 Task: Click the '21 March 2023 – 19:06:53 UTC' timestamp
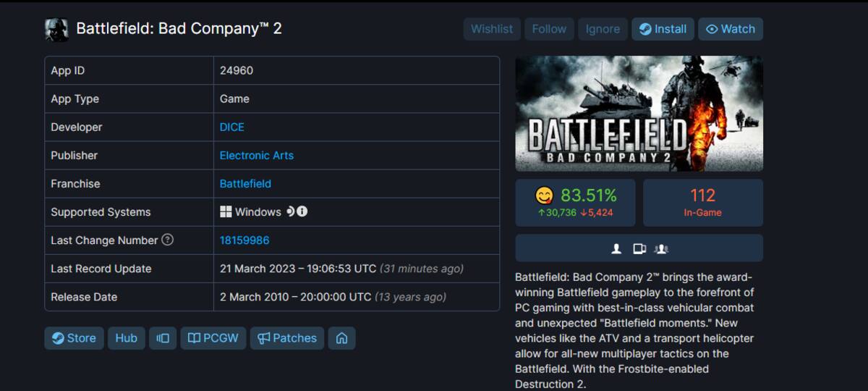point(298,268)
